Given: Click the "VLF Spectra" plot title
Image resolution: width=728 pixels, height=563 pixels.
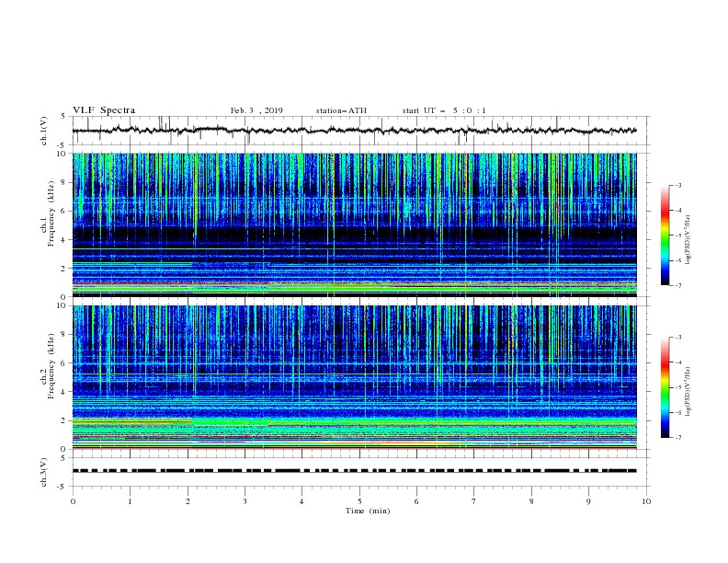Looking at the screenshot, I should click(104, 110).
